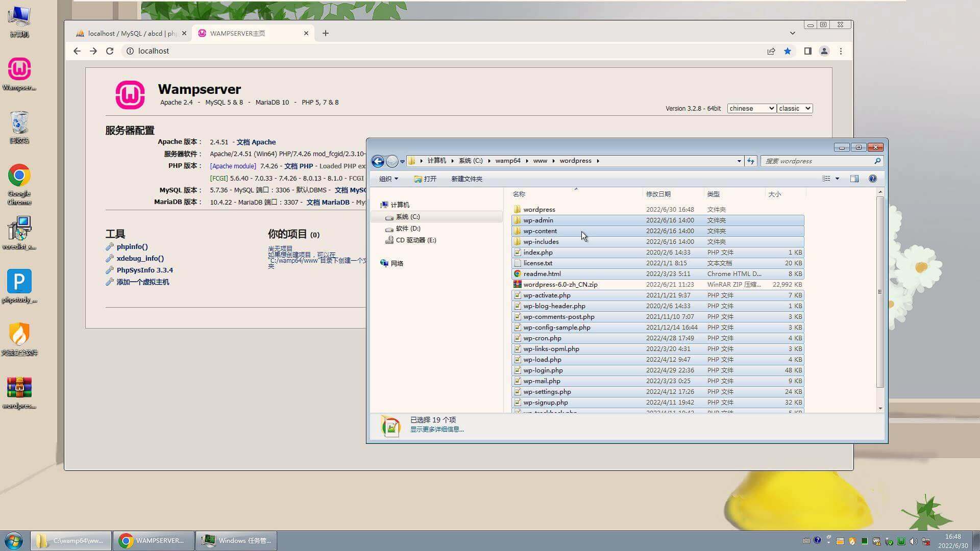980x551 pixels.
Task: Reload the localhost page
Action: point(109,51)
